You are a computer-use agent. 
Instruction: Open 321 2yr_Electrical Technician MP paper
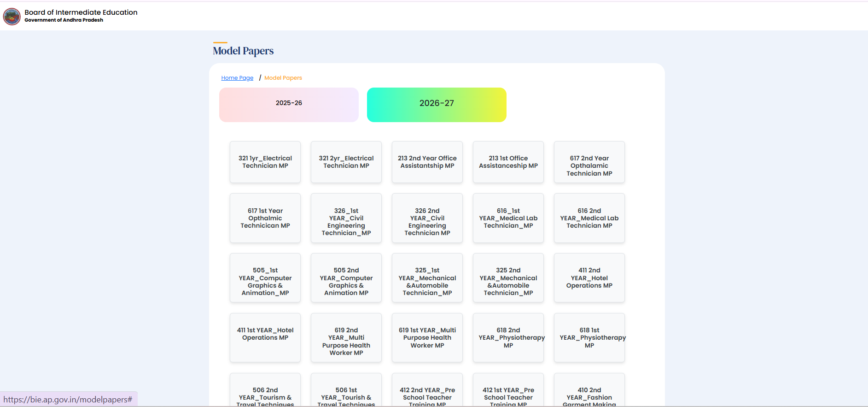coord(346,162)
